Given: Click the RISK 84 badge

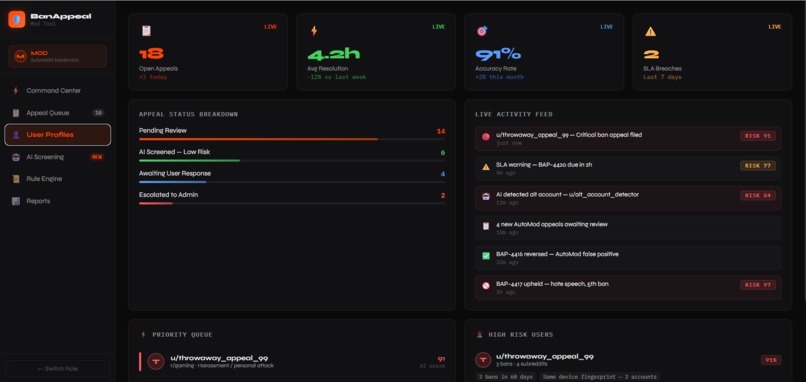Looking at the screenshot, I should (x=758, y=195).
